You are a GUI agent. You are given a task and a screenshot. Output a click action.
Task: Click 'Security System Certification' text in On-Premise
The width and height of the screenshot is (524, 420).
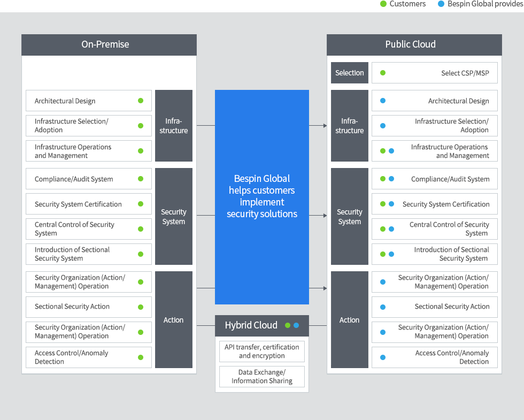(78, 204)
